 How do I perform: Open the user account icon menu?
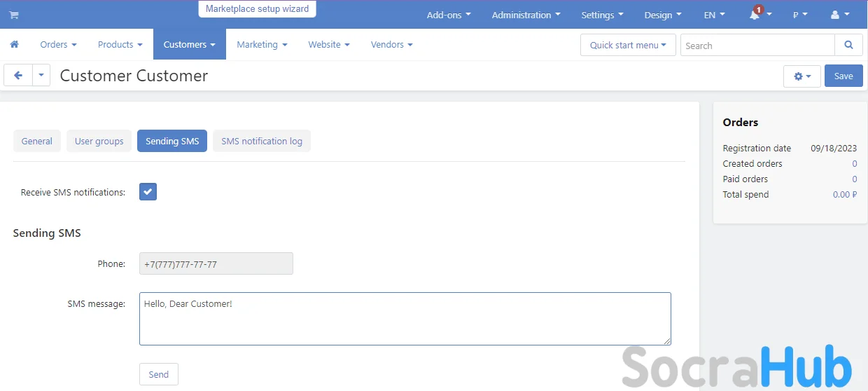pos(839,15)
